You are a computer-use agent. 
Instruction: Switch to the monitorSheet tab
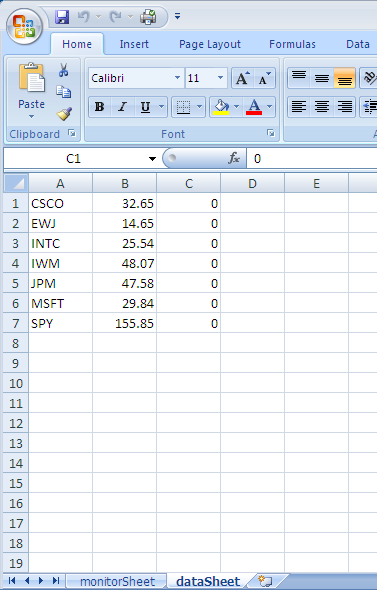click(117, 581)
